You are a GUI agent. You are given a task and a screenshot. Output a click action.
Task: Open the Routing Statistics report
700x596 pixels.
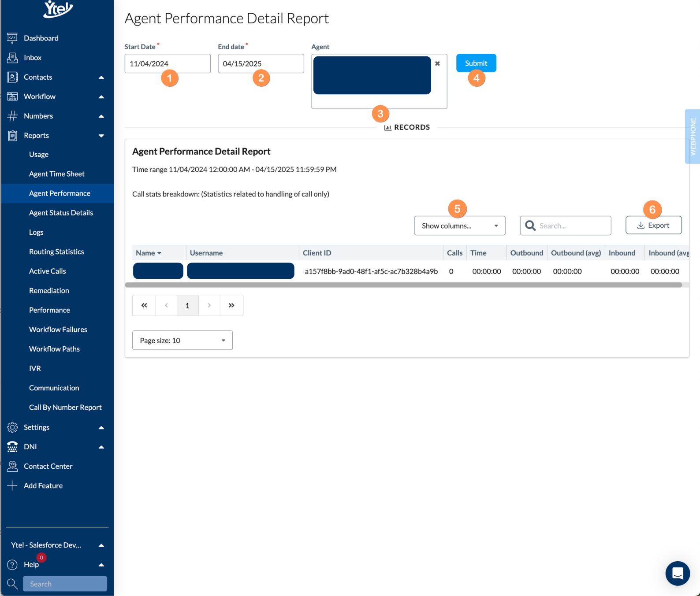coord(56,252)
